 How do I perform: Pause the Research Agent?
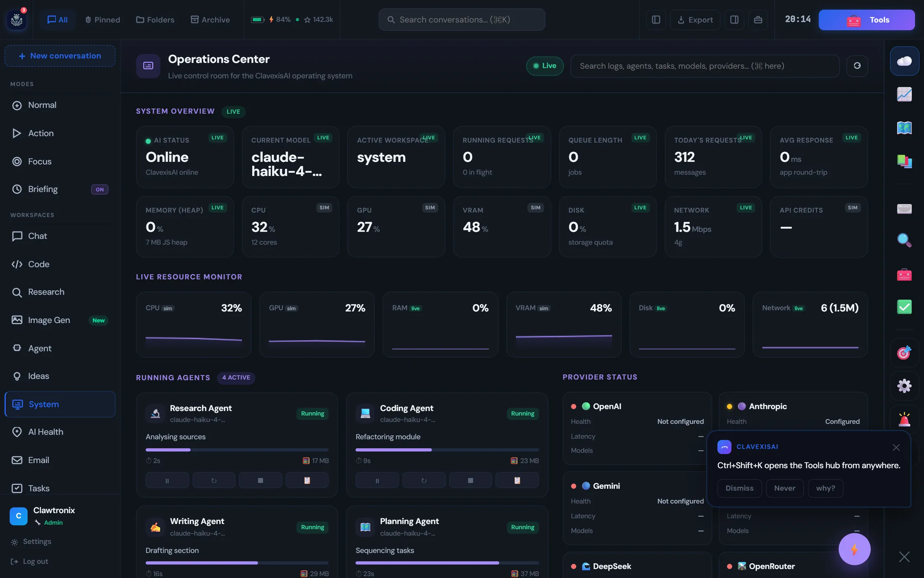(167, 481)
